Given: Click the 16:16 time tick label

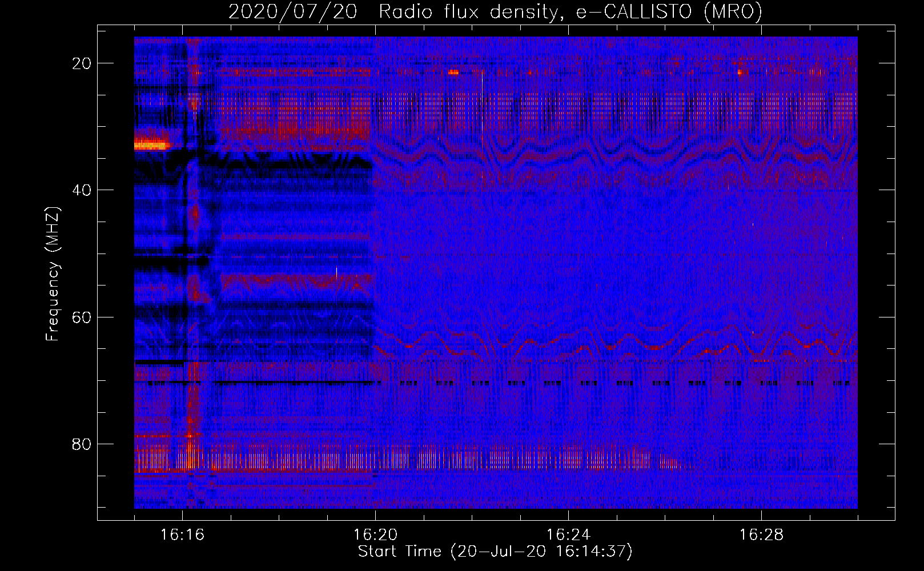Looking at the screenshot, I should click(x=182, y=535).
